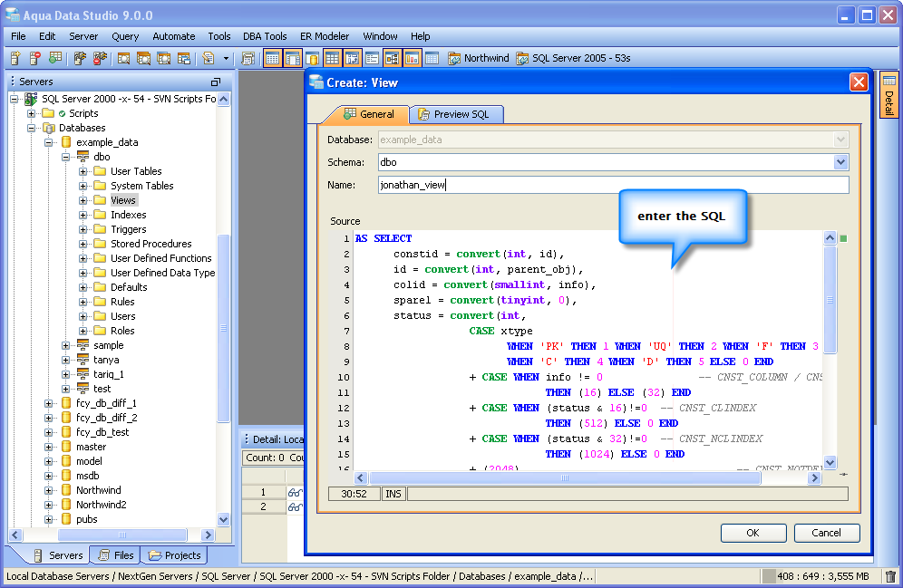Open the DBA Tools menu

point(265,36)
